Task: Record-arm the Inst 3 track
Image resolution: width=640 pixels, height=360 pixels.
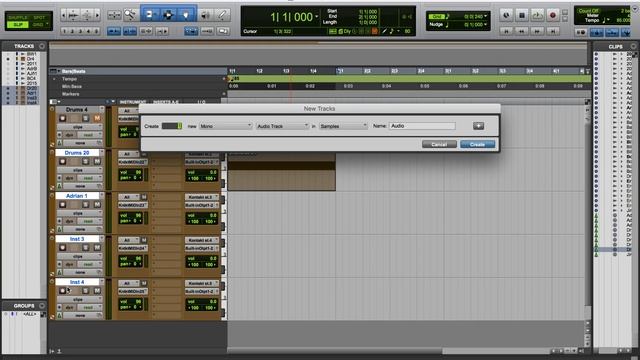Action: (x=62, y=248)
